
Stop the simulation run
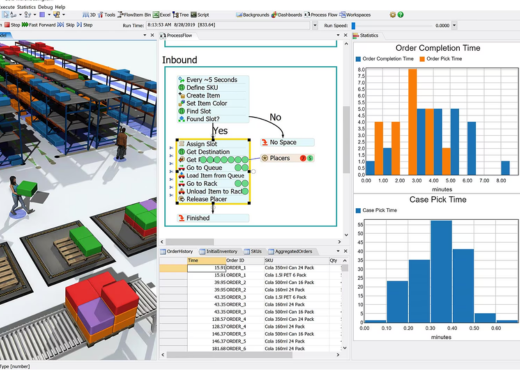point(12,25)
